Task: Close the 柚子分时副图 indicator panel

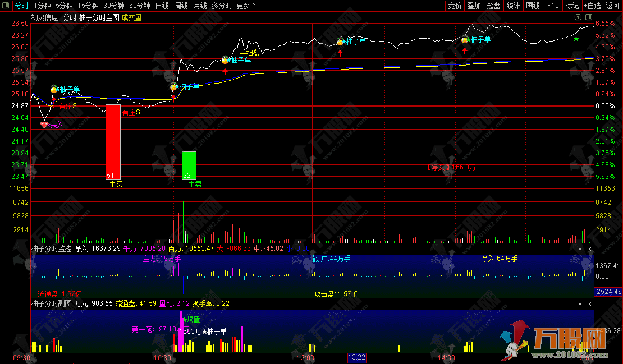Action: 589,303
